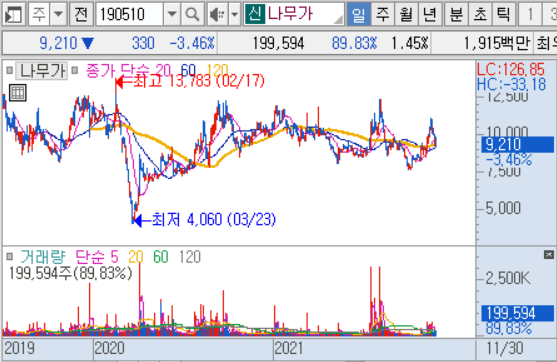557x362 pixels.
Task: Click the 120 moving average legend value
Action: pyautogui.click(x=217, y=70)
